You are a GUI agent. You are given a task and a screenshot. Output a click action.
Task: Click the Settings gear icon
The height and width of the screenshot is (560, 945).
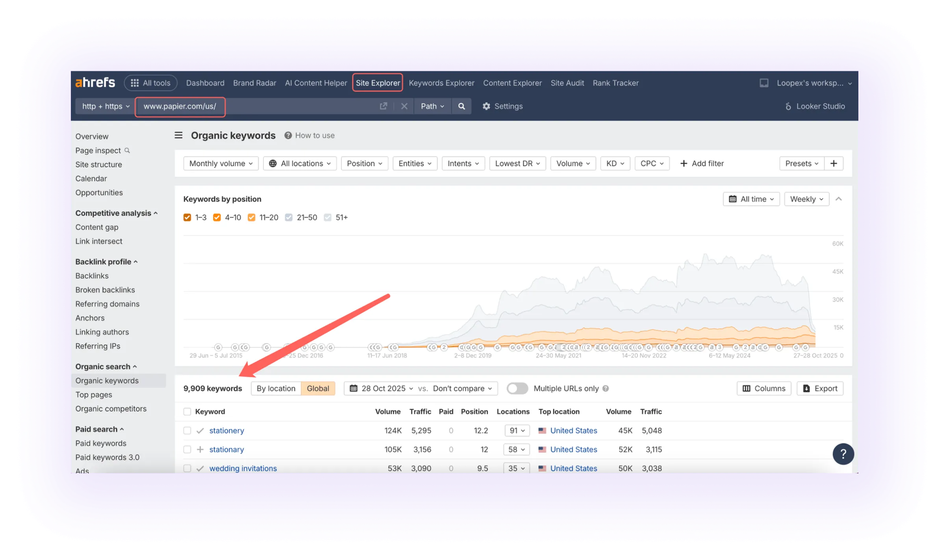click(486, 106)
